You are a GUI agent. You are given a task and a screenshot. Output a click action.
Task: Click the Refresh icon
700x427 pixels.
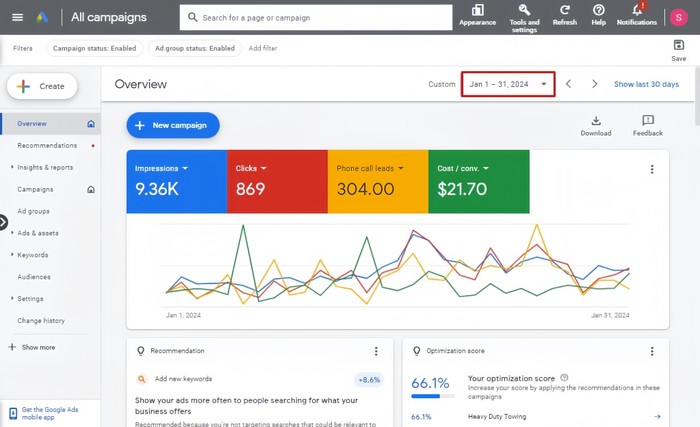[x=564, y=10]
